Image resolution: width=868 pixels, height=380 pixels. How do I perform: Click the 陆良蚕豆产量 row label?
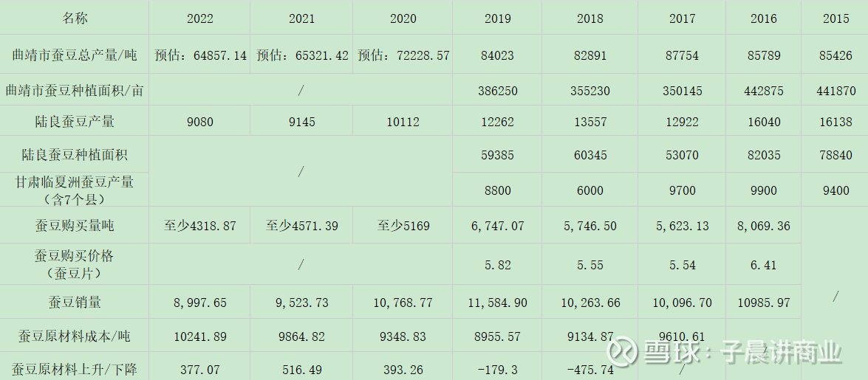(75, 121)
